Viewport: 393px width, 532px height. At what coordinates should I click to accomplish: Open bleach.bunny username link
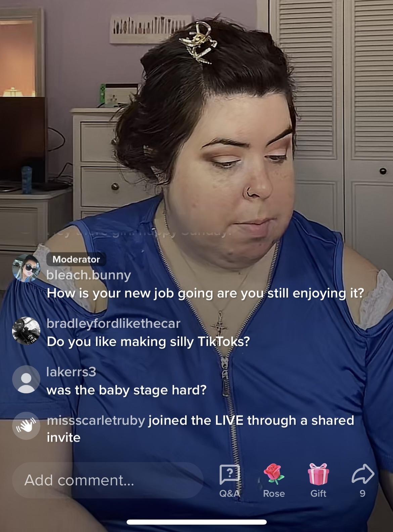click(89, 275)
